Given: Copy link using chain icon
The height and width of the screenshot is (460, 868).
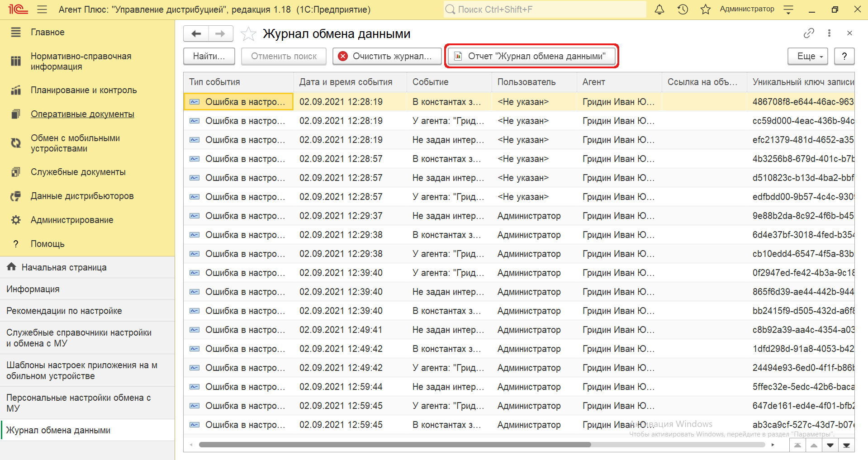Looking at the screenshot, I should 809,33.
